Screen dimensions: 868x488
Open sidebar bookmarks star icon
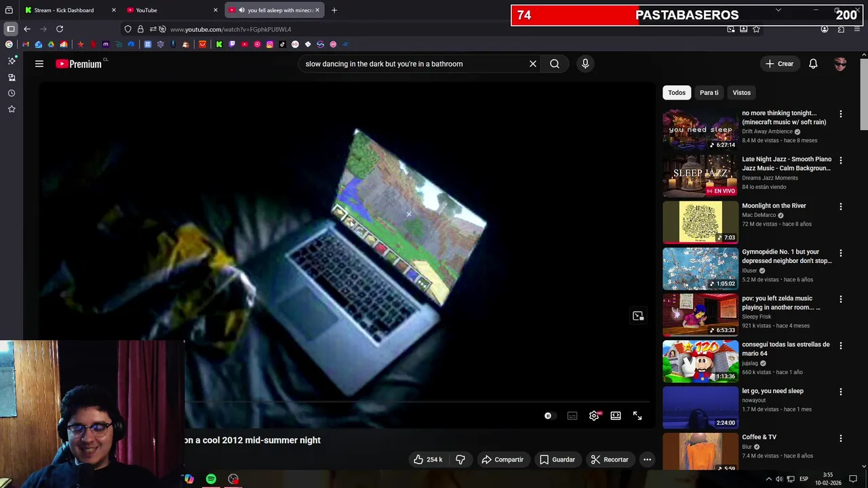(x=12, y=109)
